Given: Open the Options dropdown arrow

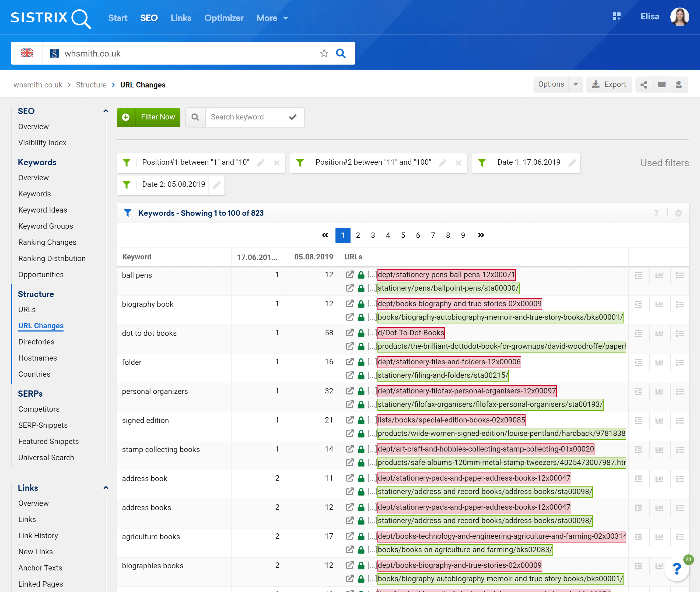Looking at the screenshot, I should click(x=576, y=84).
